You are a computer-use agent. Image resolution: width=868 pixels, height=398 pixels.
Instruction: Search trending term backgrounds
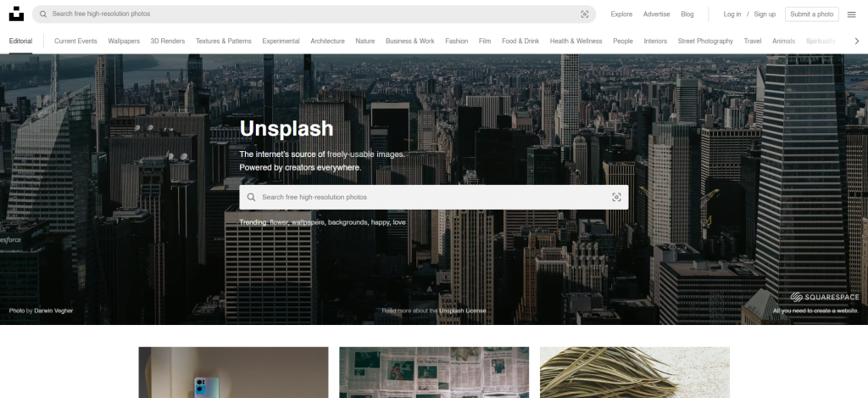click(x=347, y=222)
